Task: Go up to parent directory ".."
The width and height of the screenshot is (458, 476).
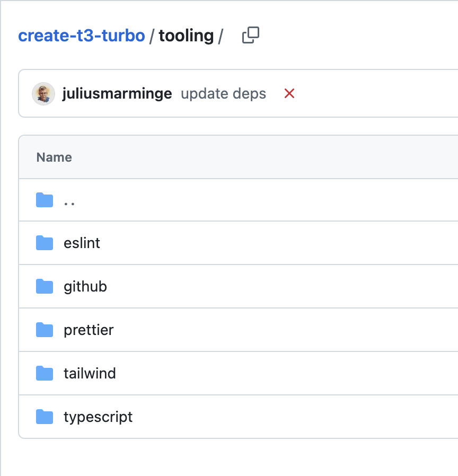Action: [69, 204]
